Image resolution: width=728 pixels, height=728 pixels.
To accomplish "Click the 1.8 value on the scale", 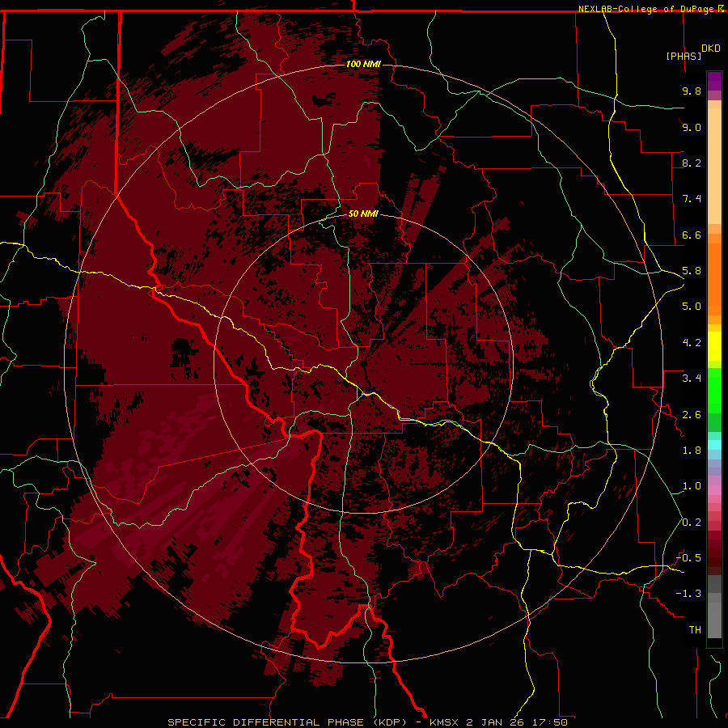I will [692, 451].
